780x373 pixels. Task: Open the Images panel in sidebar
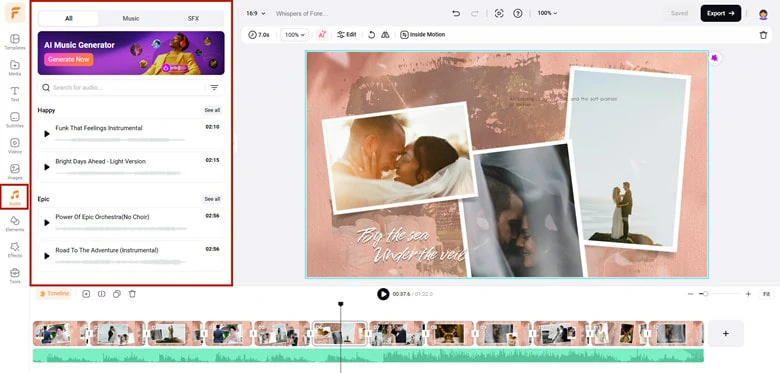14,172
